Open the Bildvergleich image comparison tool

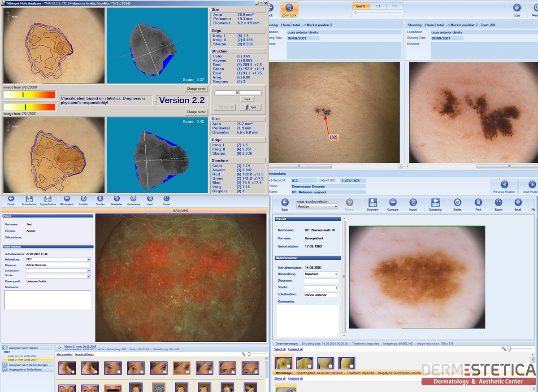67,199
